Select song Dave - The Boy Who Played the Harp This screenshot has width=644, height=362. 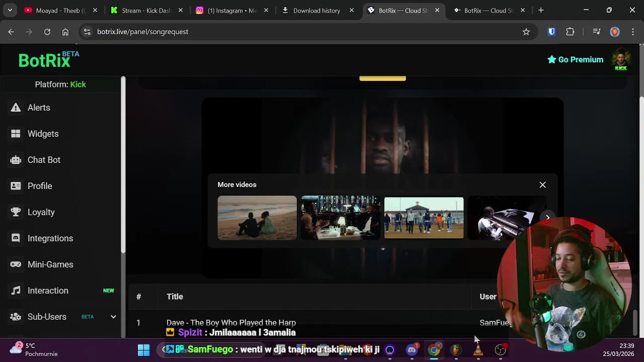231,323
